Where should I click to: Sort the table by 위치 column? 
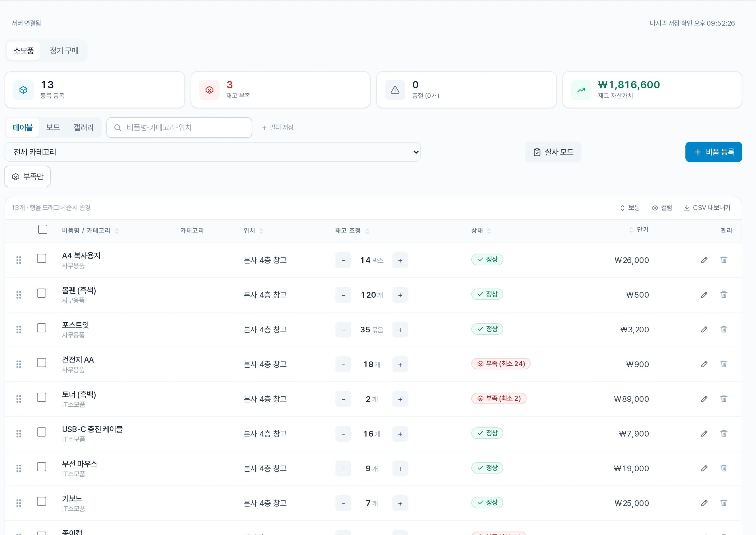pyautogui.click(x=253, y=231)
